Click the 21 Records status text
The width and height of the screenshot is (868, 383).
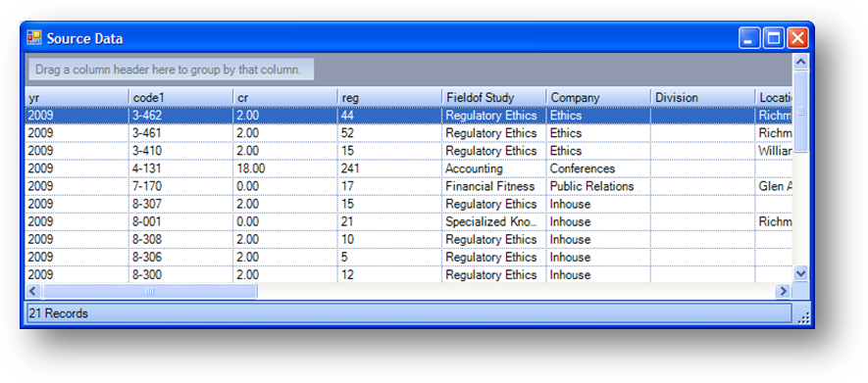58,313
